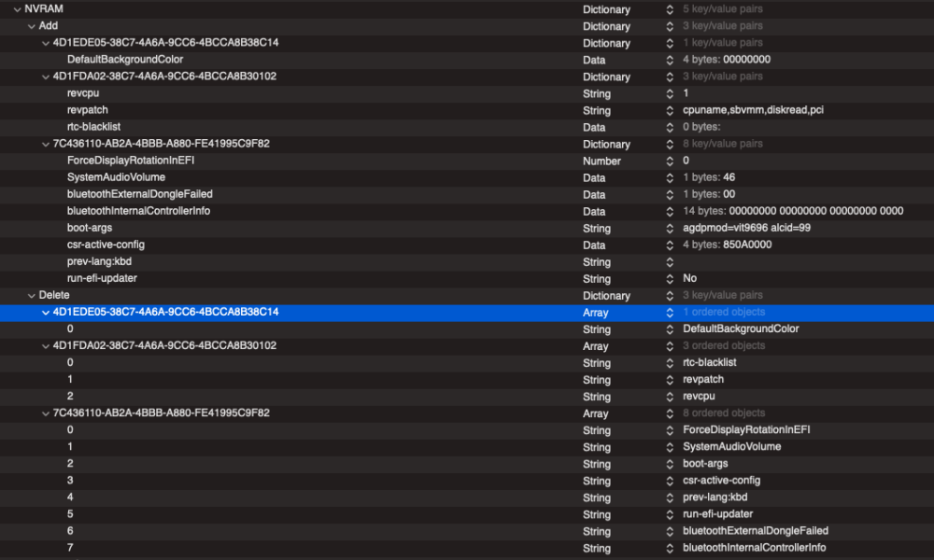Image resolution: width=934 pixels, height=560 pixels.
Task: Select the boot-args key under Add
Action: [90, 228]
